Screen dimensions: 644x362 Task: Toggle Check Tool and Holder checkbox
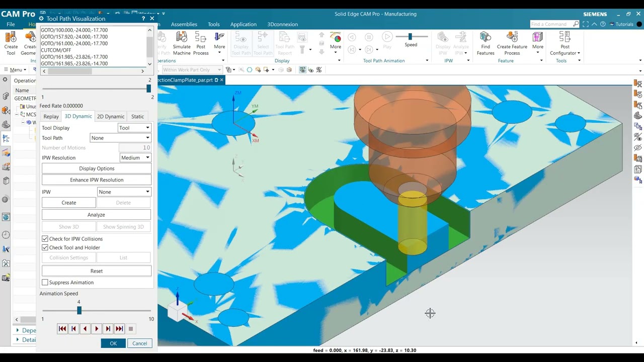pyautogui.click(x=45, y=247)
